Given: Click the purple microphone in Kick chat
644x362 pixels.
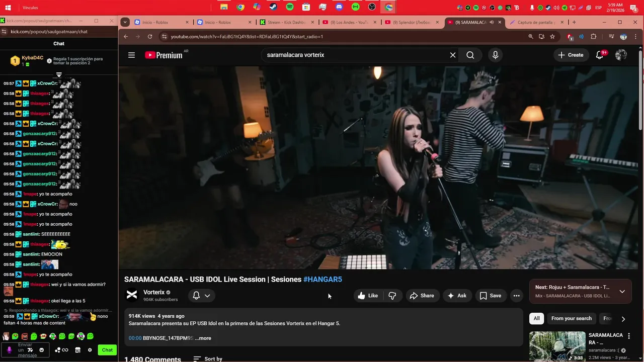Looking at the screenshot, I should (9, 350).
